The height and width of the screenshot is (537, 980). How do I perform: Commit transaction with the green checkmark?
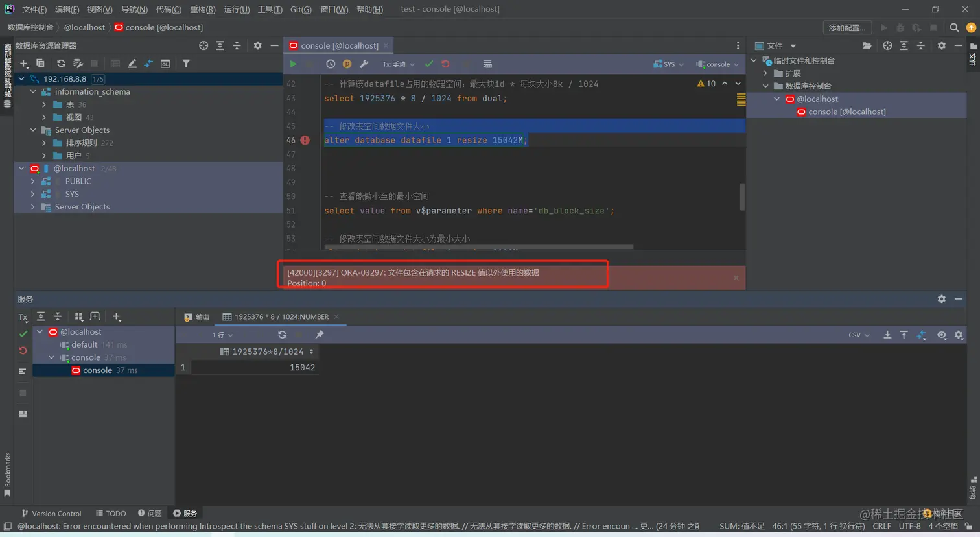[429, 64]
